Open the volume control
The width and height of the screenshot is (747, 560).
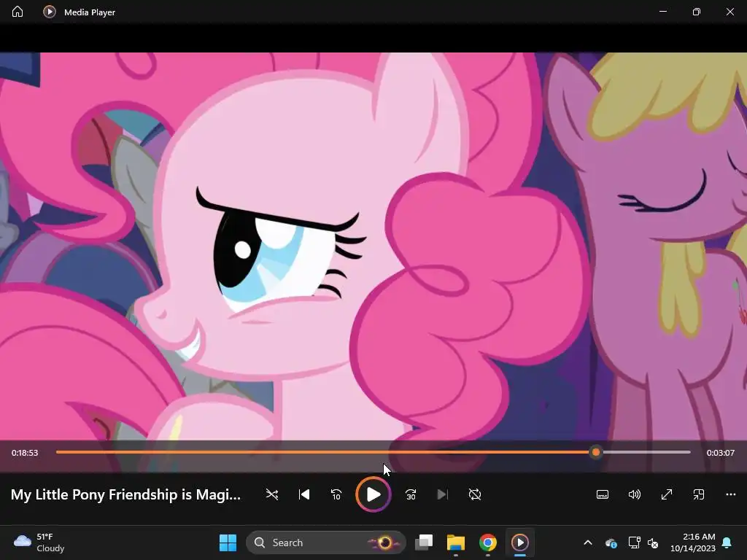pyautogui.click(x=635, y=494)
